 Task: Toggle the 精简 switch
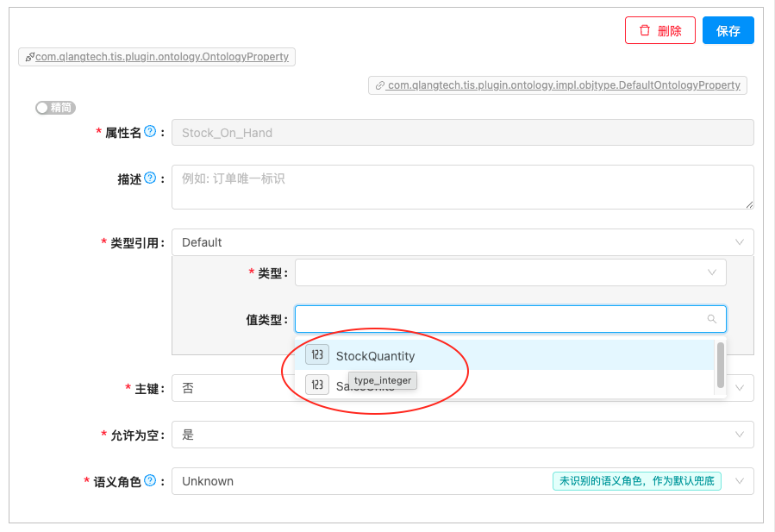click(55, 108)
